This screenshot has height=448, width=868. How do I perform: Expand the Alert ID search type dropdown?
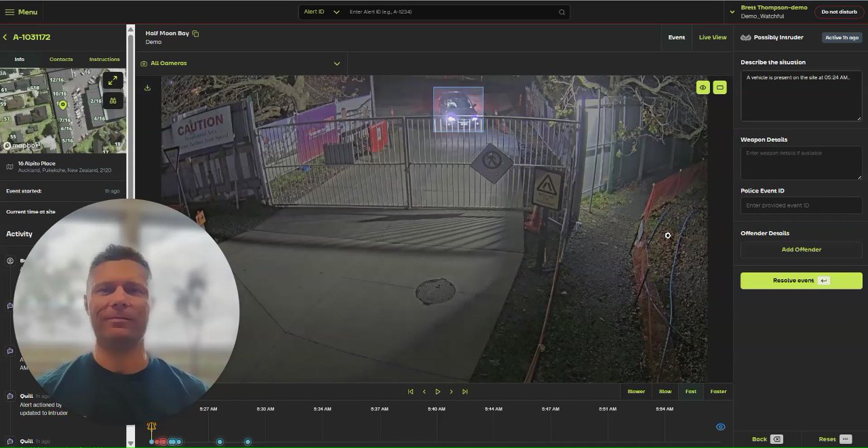click(x=321, y=12)
